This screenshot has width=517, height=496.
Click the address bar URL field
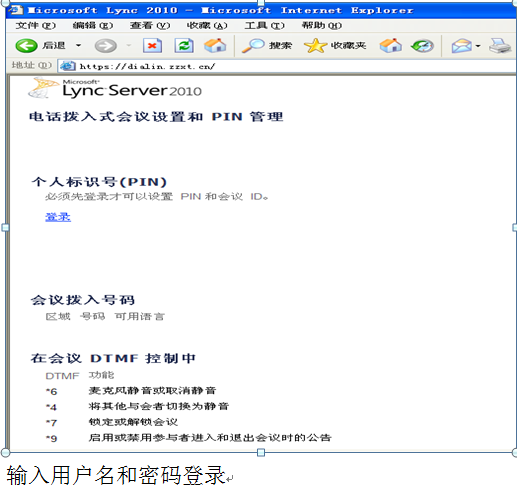point(287,66)
